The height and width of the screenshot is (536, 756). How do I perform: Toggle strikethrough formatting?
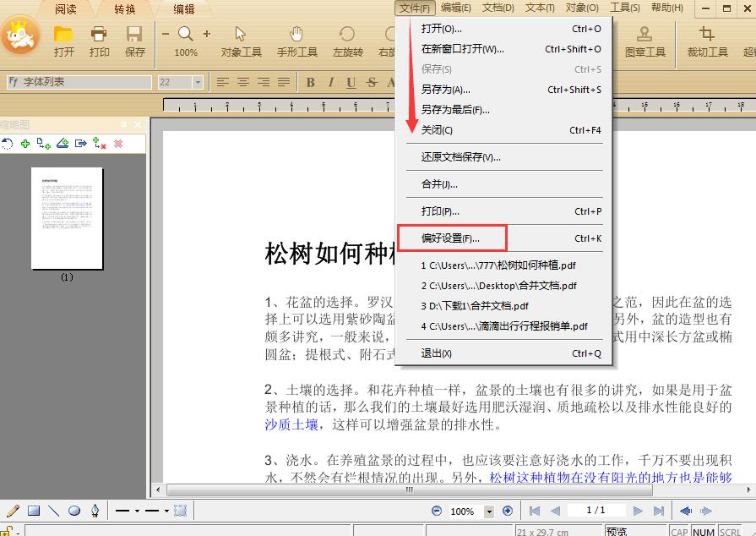[x=372, y=83]
